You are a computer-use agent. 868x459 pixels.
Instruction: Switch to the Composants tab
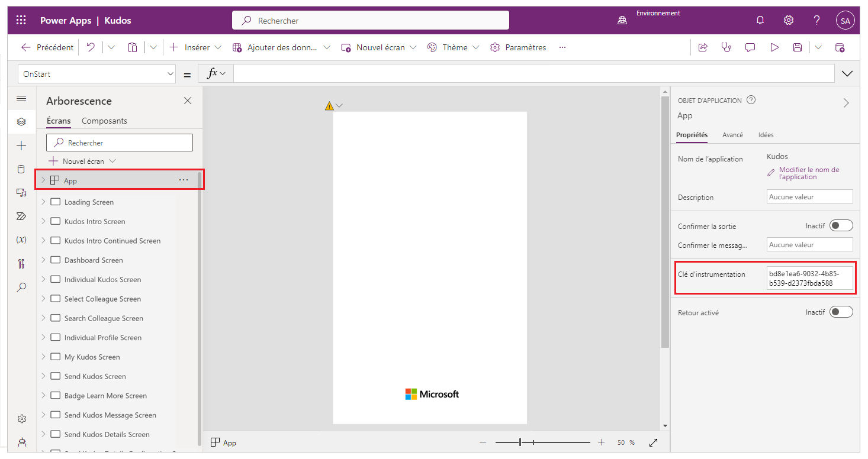[104, 121]
